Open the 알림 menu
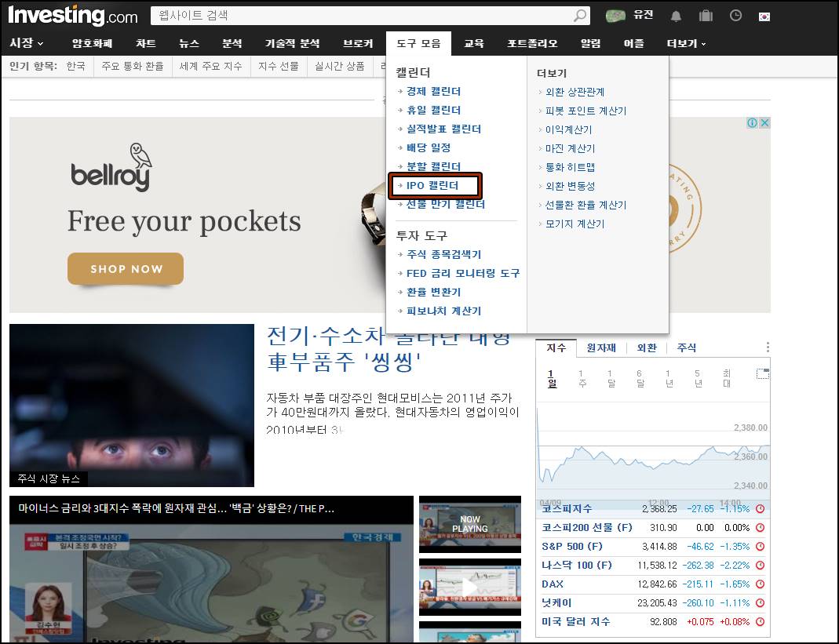The image size is (839, 644). (591, 43)
